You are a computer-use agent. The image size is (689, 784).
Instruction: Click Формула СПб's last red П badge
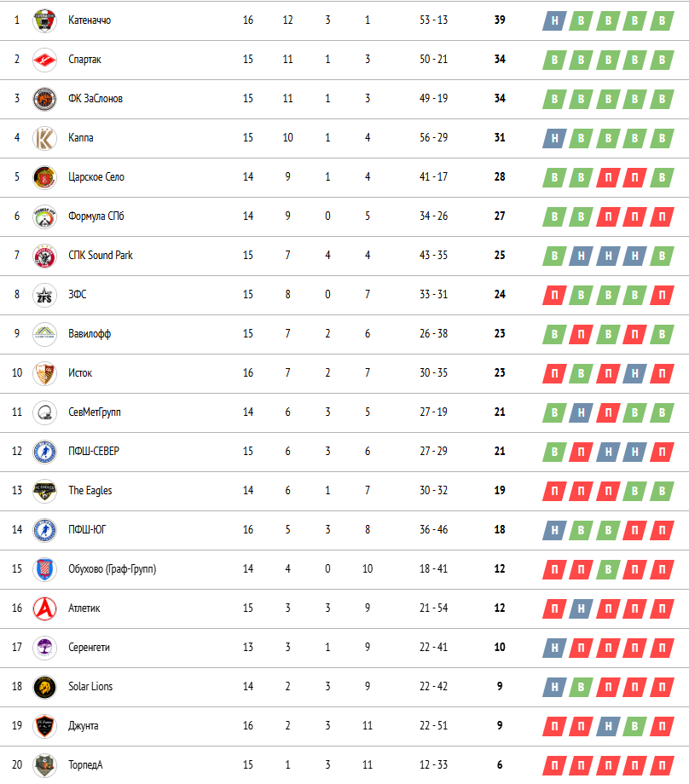pyautogui.click(x=662, y=217)
